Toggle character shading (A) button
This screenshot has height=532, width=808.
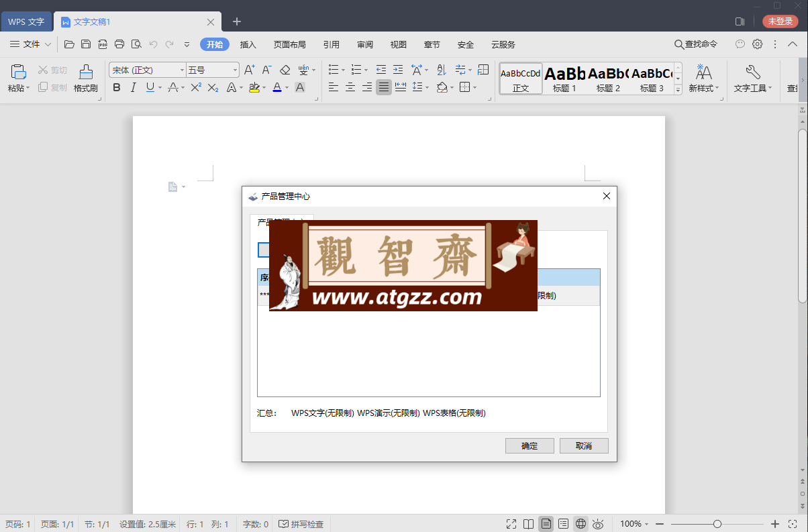pyautogui.click(x=300, y=87)
